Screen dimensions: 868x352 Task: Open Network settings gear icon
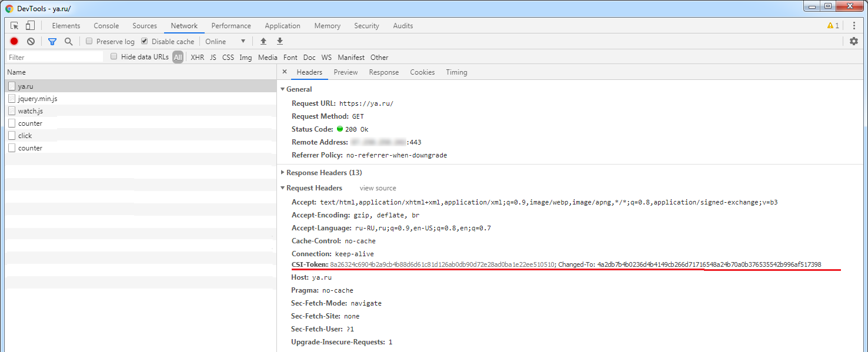click(854, 41)
